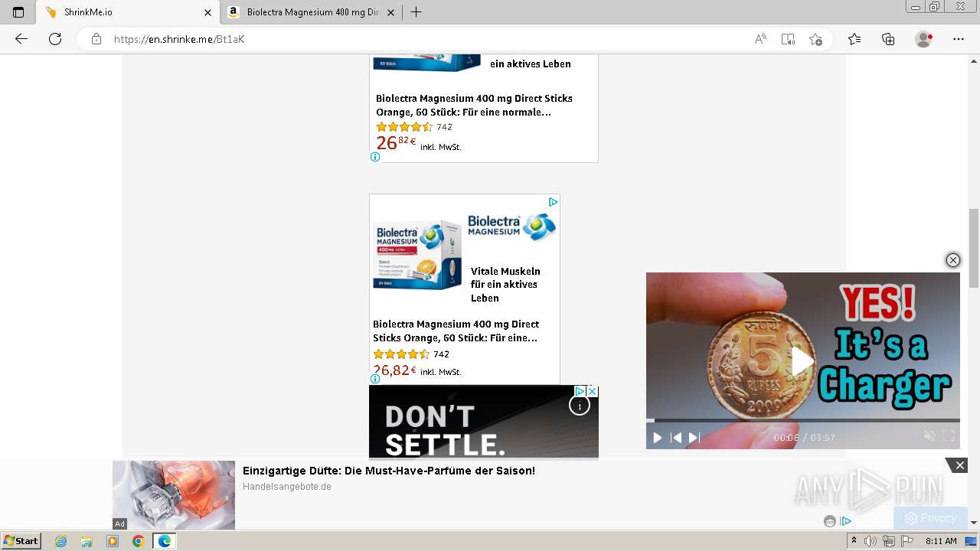Screen dimensions: 980x551
Task: Switch to the Biolectra Magnesium Amazon tab
Action: click(x=312, y=12)
